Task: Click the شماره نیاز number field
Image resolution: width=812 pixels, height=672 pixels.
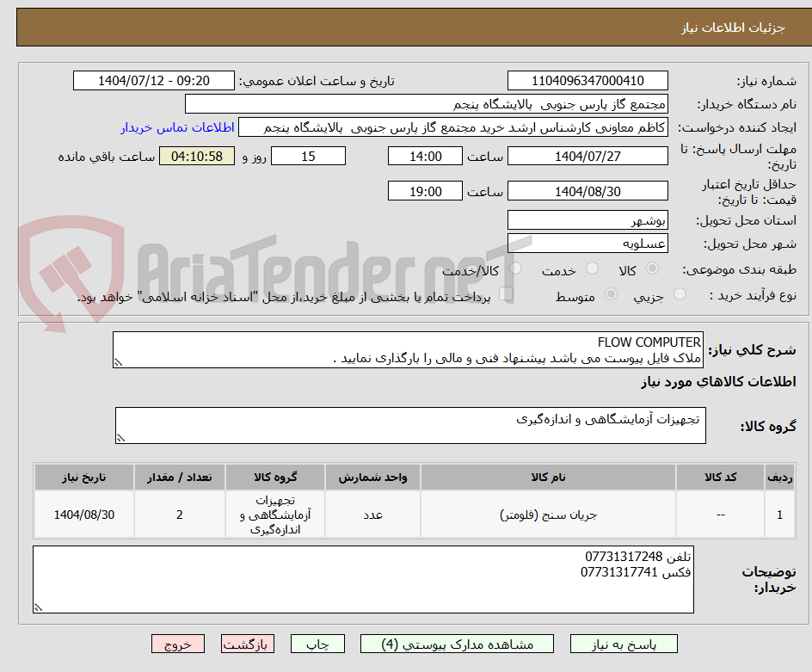Action: [587, 80]
